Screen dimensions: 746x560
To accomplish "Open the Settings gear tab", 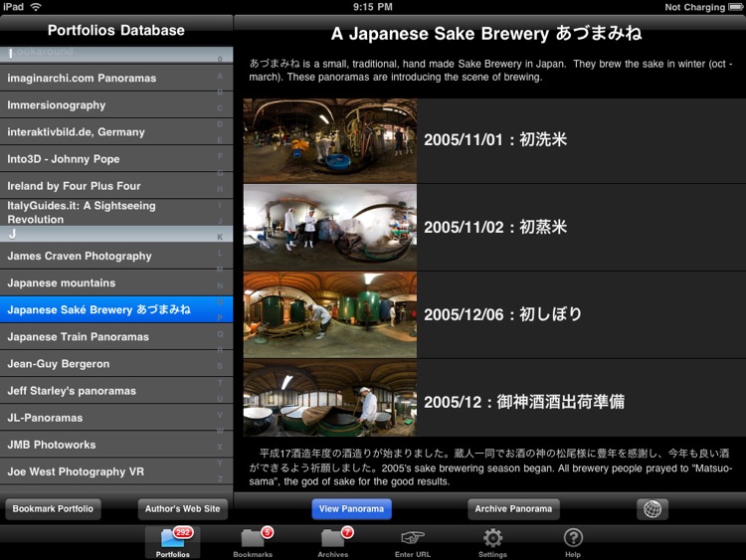I will pyautogui.click(x=492, y=542).
